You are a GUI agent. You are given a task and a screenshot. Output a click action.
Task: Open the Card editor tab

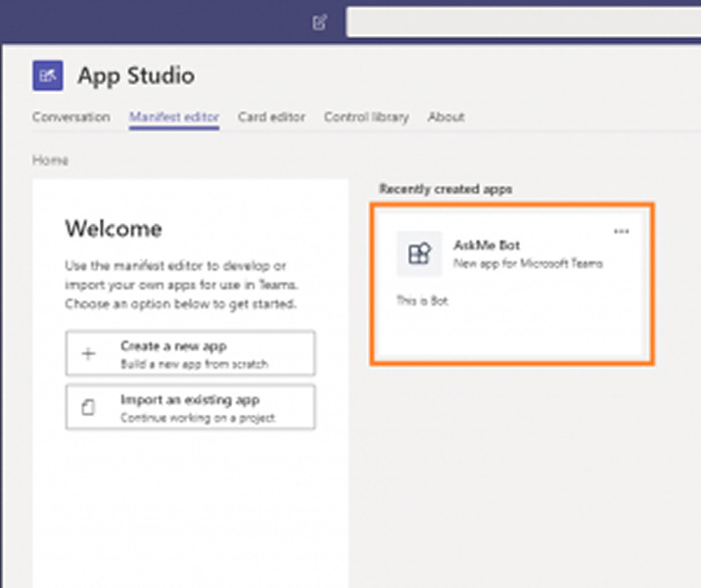click(271, 117)
